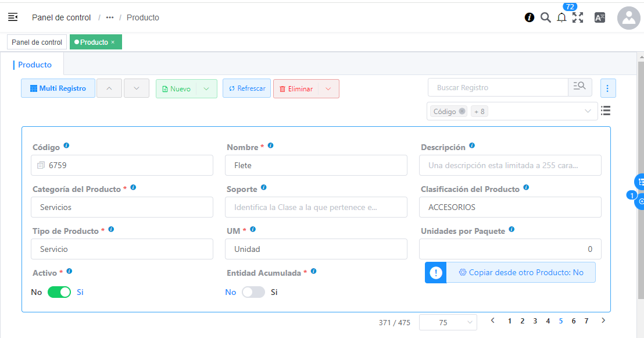Go to page 7 of results
The width and height of the screenshot is (644, 338).
586,321
